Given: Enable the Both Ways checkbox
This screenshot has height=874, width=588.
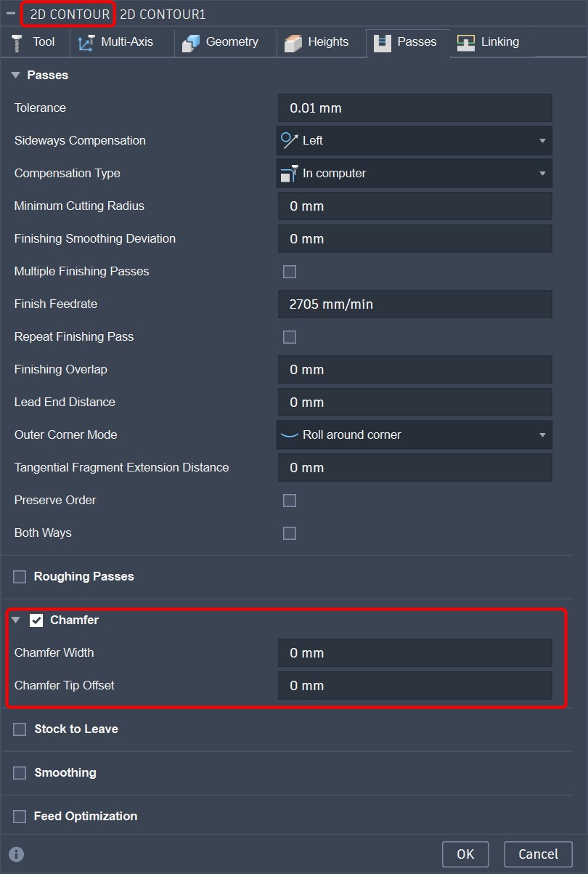Looking at the screenshot, I should (x=290, y=533).
